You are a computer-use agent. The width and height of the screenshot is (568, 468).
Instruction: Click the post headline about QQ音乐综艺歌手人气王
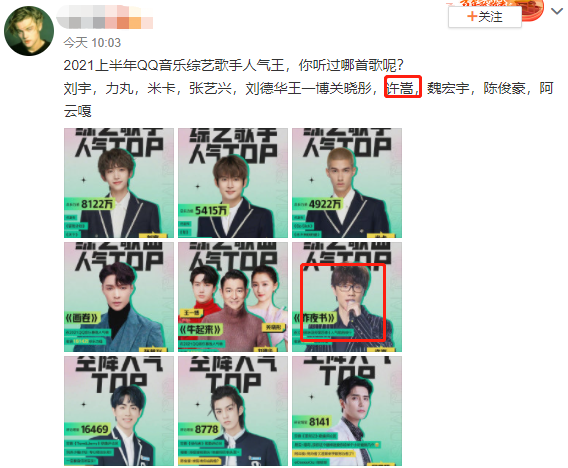(x=233, y=65)
